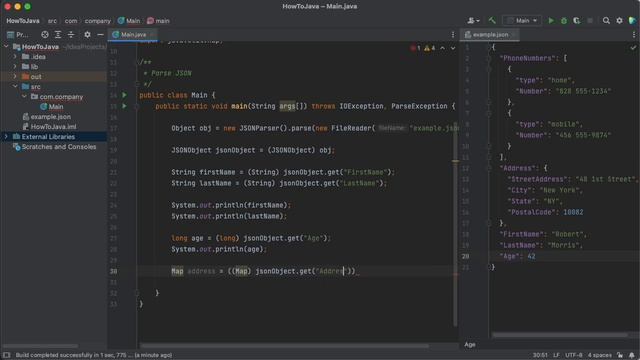Open the user account menu
The width and height of the screenshot is (640, 360).
(473, 20)
